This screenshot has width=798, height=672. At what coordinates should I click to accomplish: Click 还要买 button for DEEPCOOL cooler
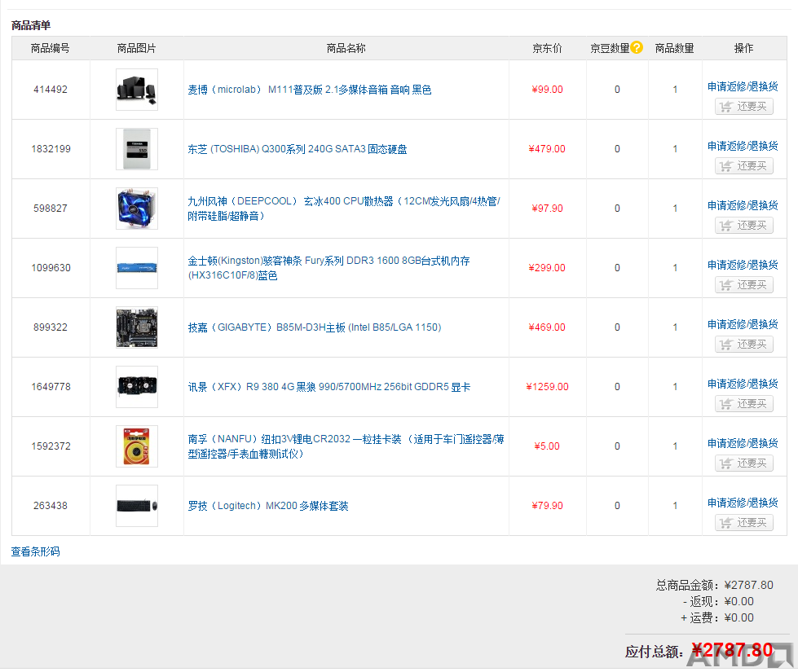pyautogui.click(x=744, y=226)
